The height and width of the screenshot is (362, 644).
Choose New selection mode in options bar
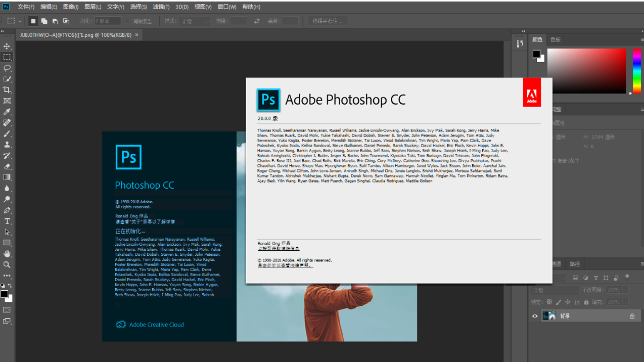pyautogui.click(x=33, y=21)
